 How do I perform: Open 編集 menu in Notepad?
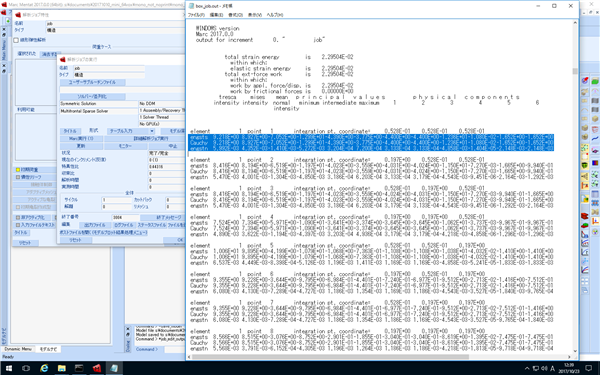[x=216, y=15]
